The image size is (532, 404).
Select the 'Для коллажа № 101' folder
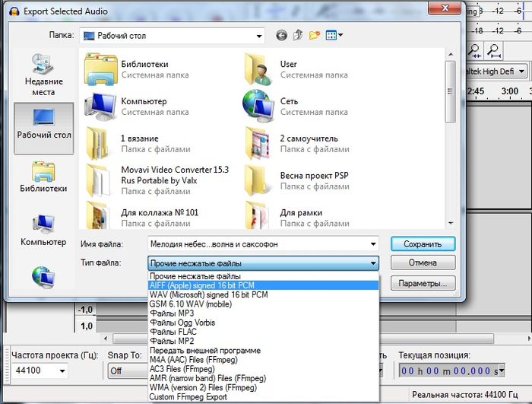point(142,215)
